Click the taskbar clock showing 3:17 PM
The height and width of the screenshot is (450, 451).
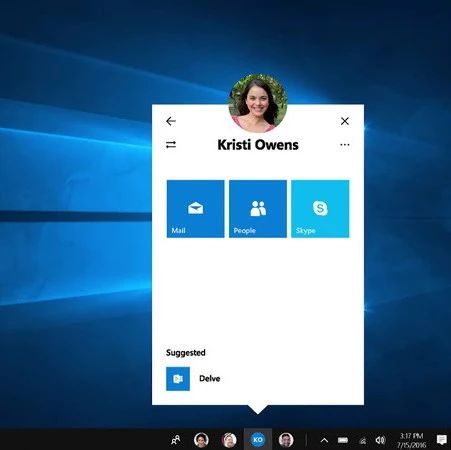(412, 440)
